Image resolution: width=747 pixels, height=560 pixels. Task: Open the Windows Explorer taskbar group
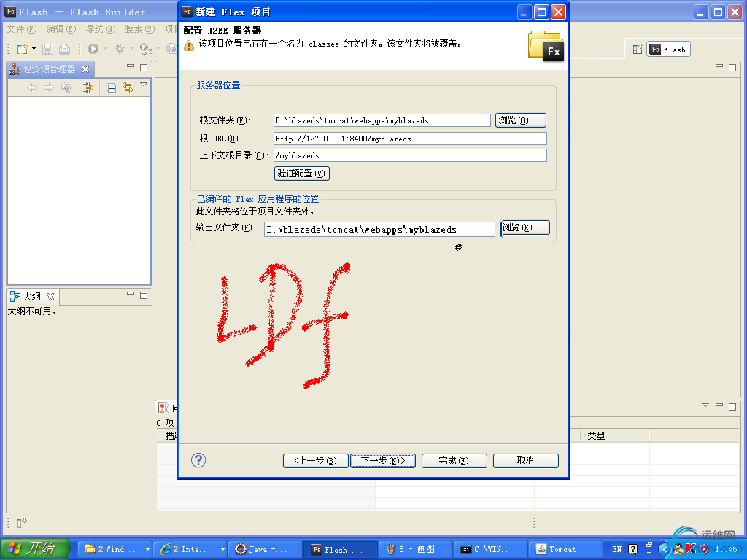click(x=115, y=549)
